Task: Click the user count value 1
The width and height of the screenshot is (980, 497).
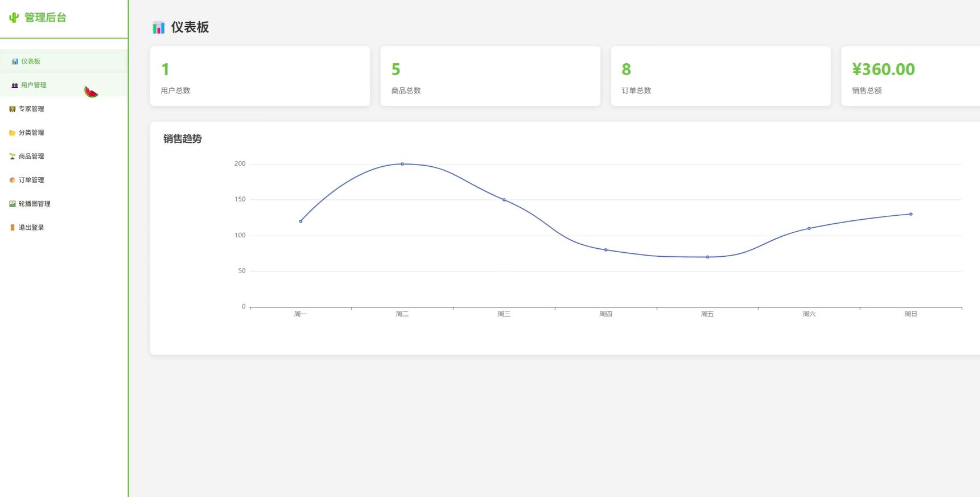Action: (165, 69)
